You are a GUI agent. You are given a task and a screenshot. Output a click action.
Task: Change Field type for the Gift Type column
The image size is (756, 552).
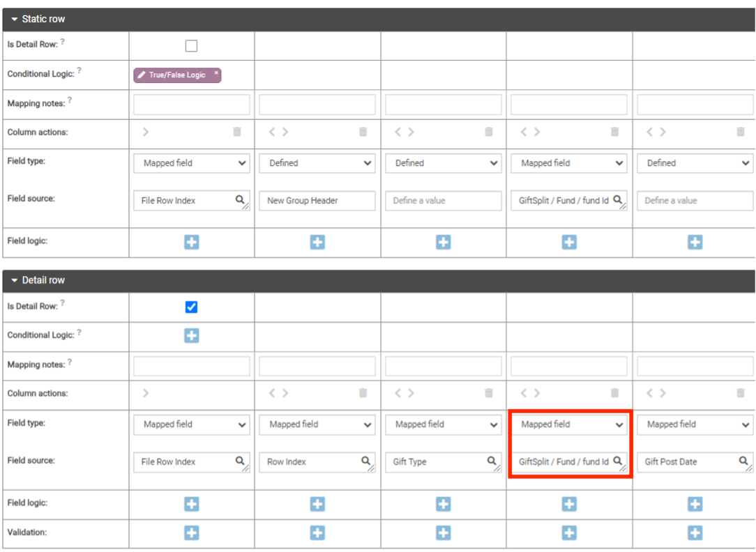[443, 424]
